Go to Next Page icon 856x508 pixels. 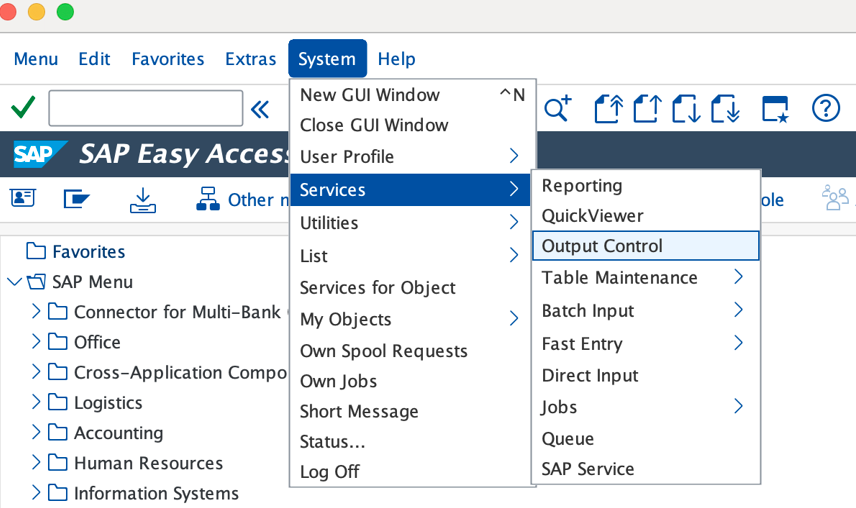686,108
